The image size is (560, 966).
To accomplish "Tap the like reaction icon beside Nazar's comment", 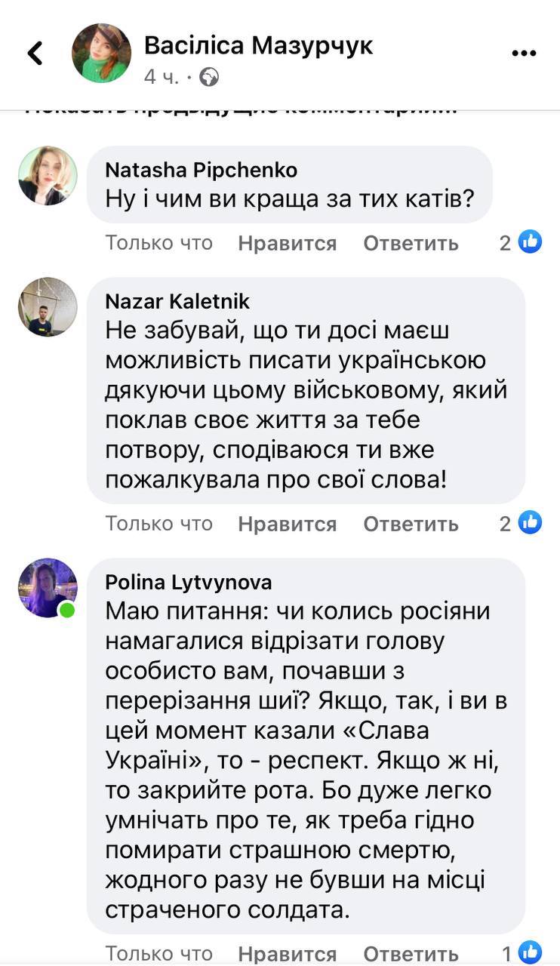I will click(531, 522).
